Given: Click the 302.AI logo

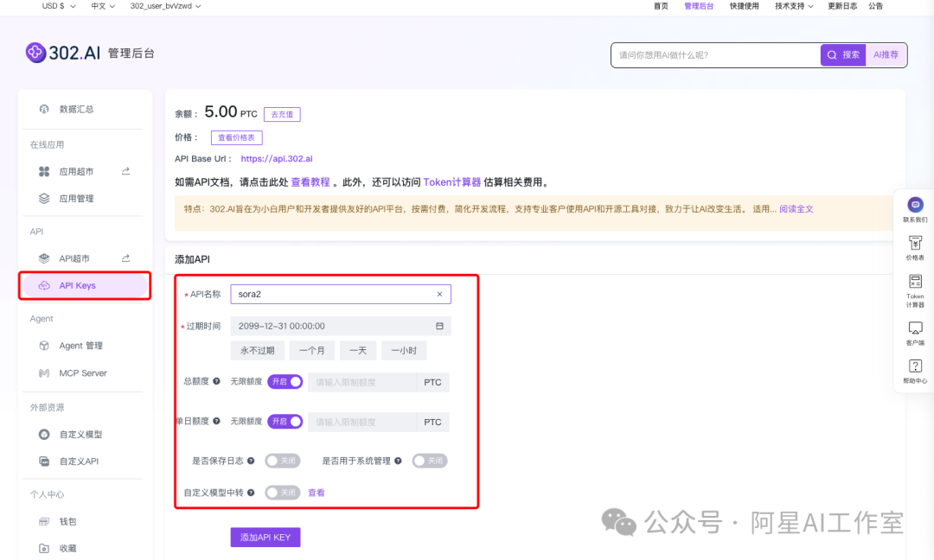Looking at the screenshot, I should pyautogui.click(x=63, y=53).
